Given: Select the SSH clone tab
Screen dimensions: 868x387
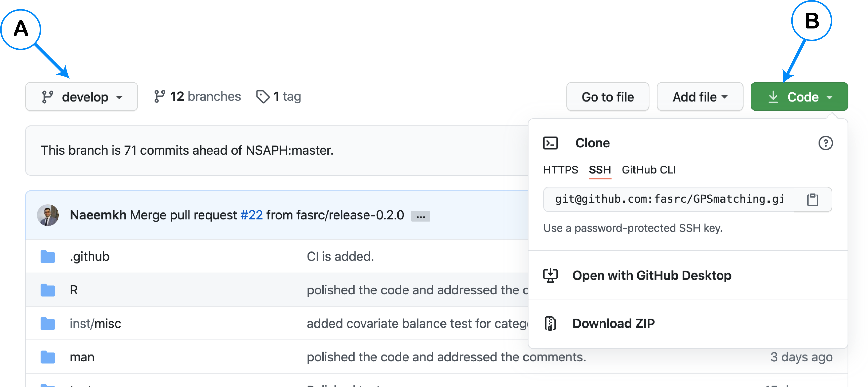Looking at the screenshot, I should coord(599,170).
